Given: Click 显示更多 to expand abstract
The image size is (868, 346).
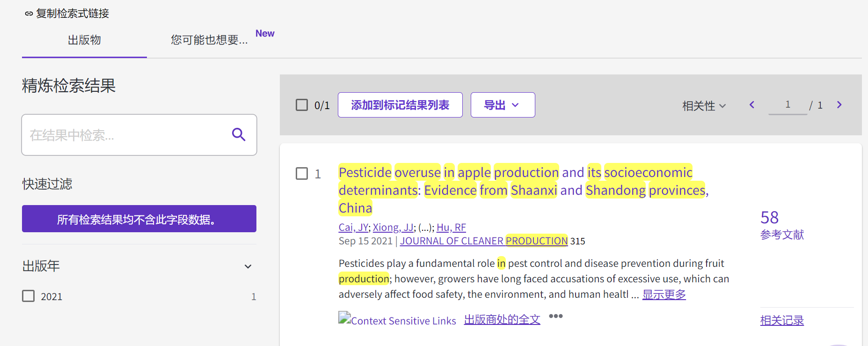Looking at the screenshot, I should pos(664,294).
